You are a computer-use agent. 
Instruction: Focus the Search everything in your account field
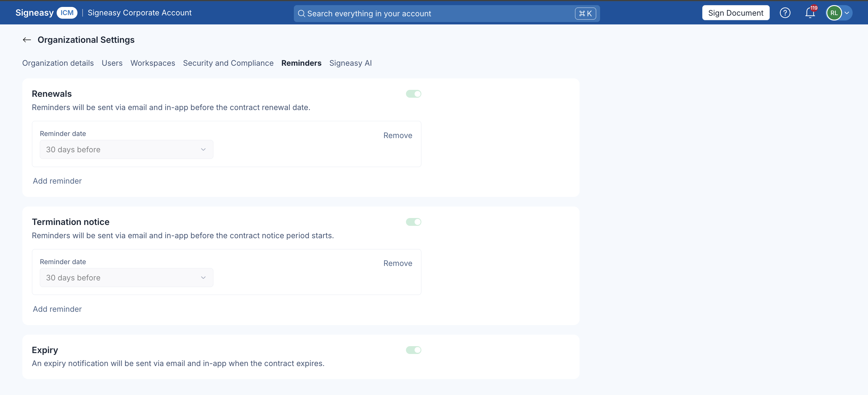(x=446, y=14)
